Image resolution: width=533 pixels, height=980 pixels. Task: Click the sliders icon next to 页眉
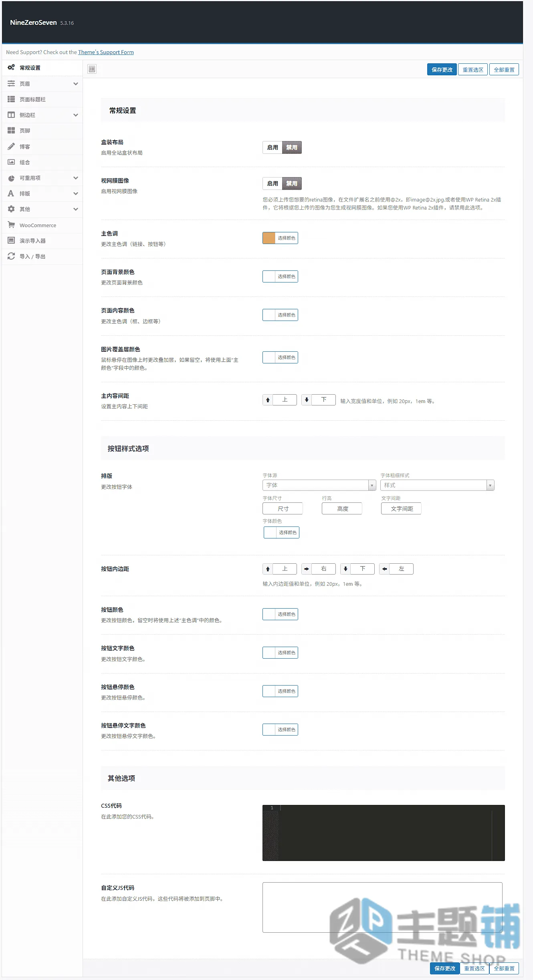(x=11, y=83)
